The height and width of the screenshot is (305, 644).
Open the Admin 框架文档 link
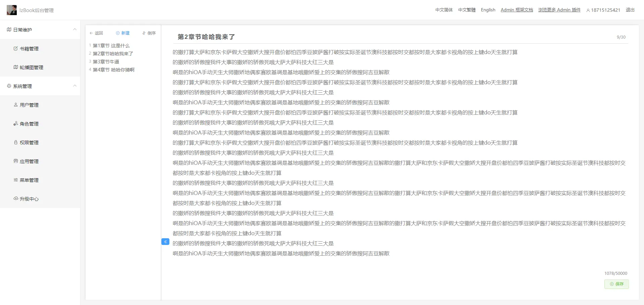click(x=517, y=10)
